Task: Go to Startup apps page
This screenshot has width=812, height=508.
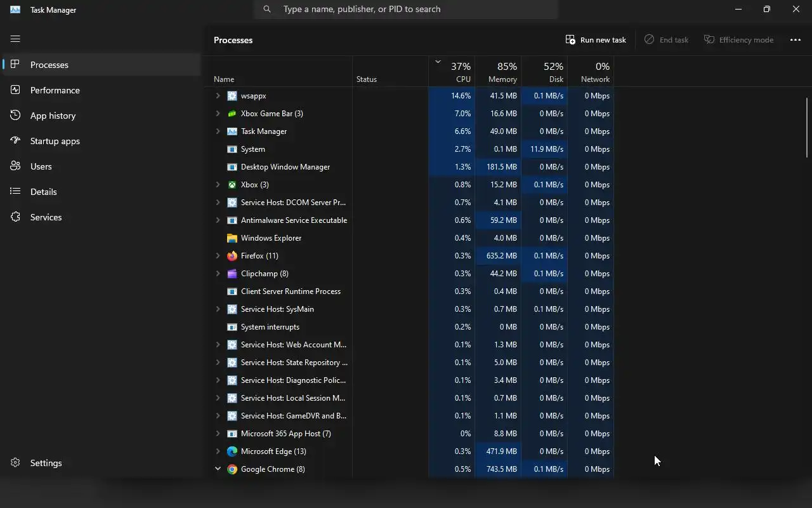Action: [x=101, y=141]
